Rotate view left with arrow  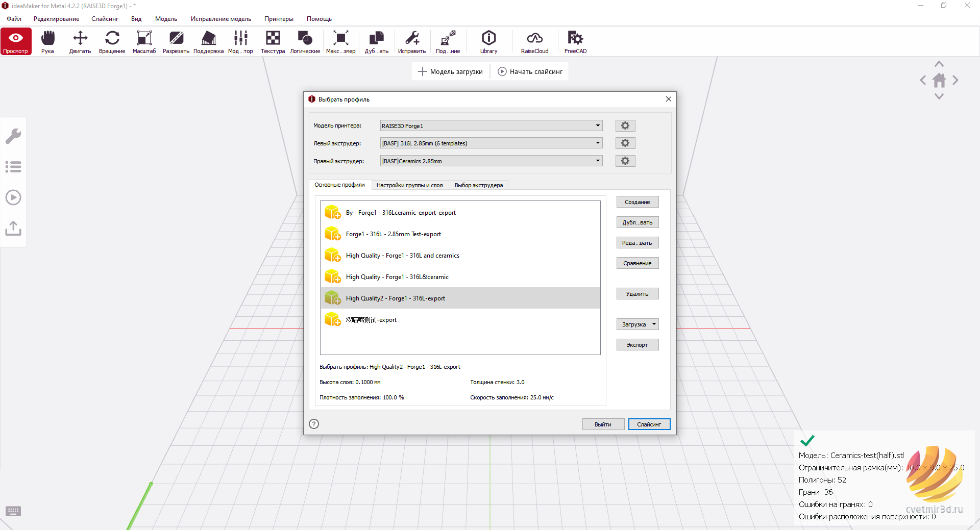click(x=923, y=80)
